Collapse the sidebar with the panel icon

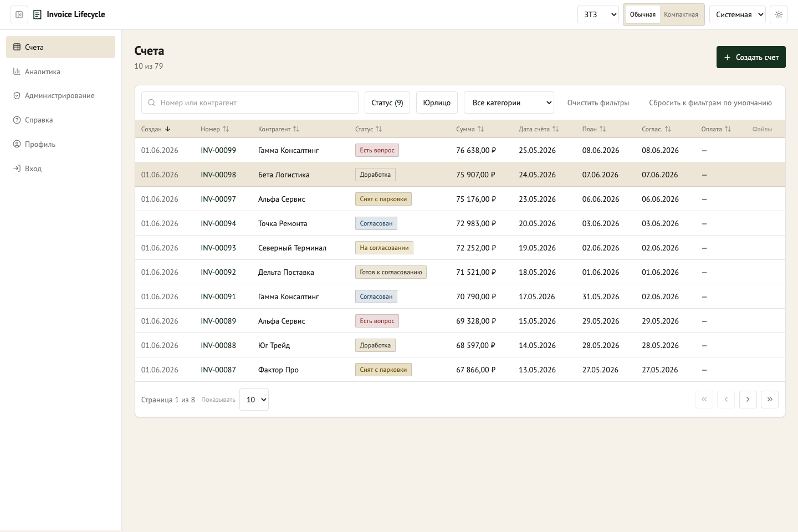[x=19, y=14]
